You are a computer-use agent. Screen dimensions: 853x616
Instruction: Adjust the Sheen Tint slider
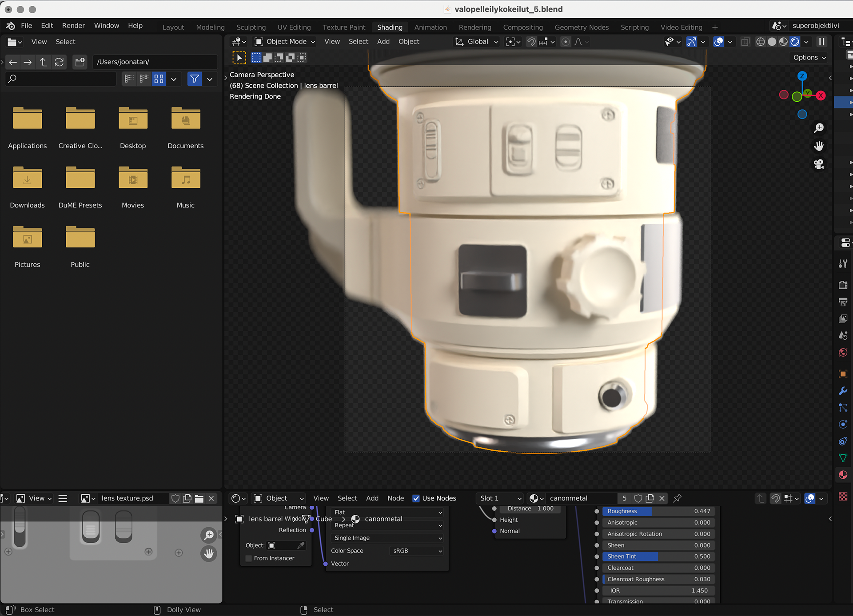tap(658, 556)
